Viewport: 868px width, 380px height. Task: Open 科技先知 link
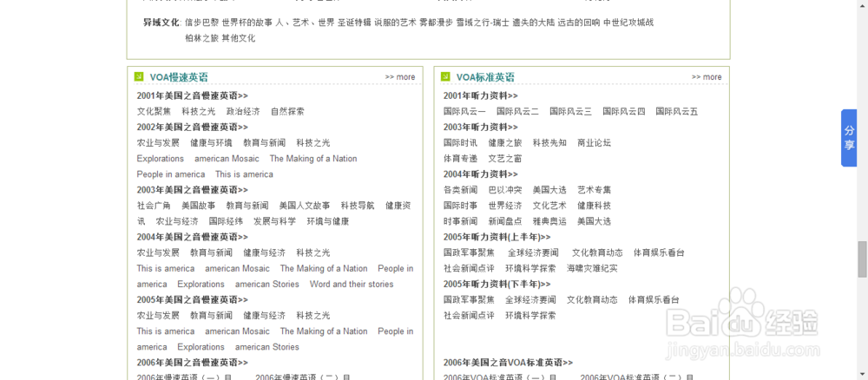549,142
